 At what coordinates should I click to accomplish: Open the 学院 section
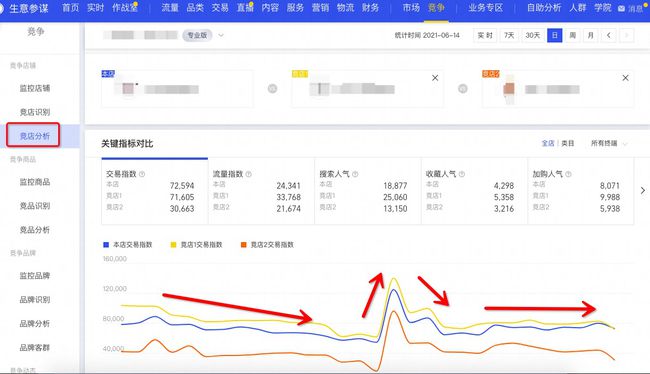(603, 8)
